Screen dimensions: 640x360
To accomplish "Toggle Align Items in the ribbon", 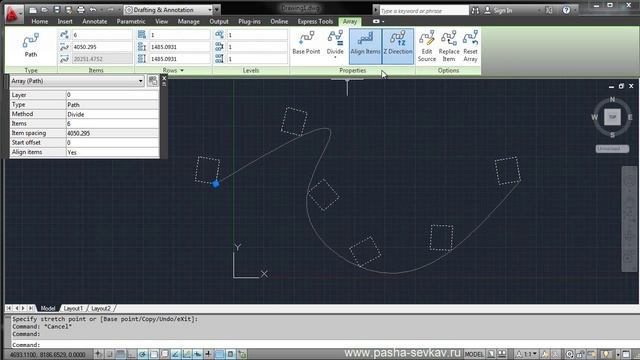I will point(365,46).
